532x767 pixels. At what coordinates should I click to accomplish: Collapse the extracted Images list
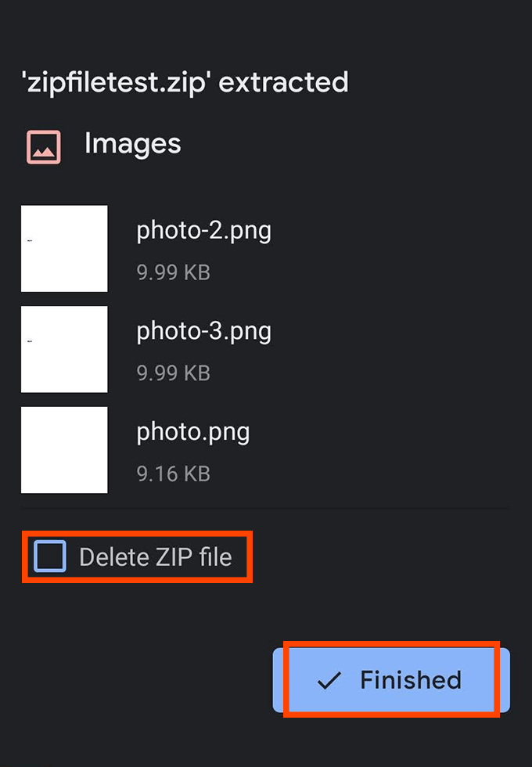(x=132, y=144)
